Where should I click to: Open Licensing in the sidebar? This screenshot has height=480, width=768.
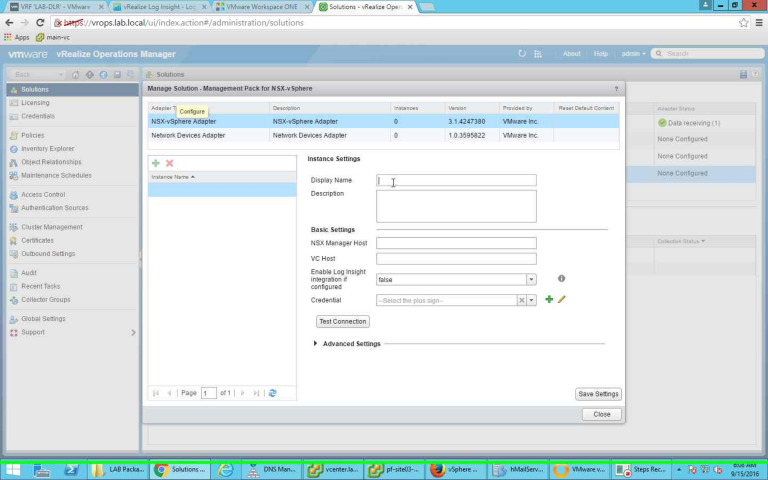click(x=35, y=103)
